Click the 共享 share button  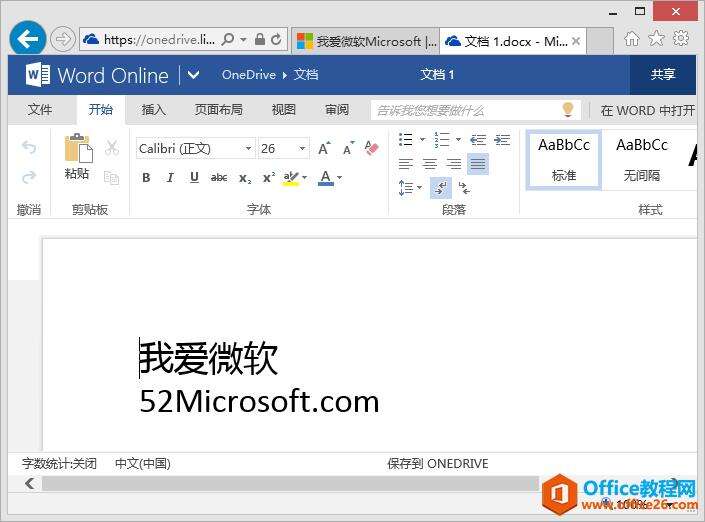point(663,75)
